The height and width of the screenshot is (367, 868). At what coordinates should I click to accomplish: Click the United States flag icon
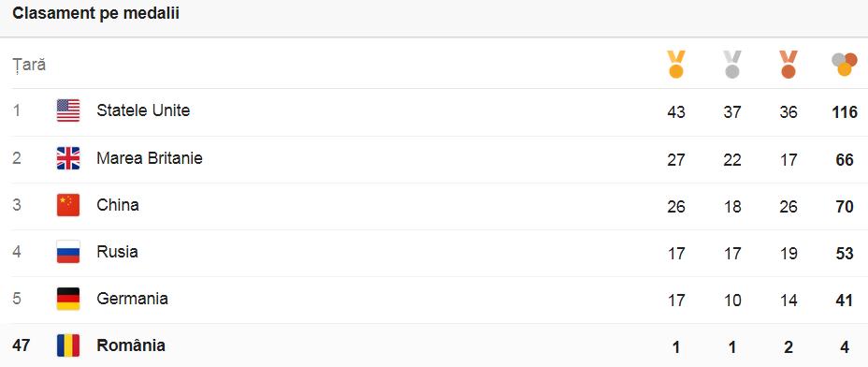click(x=68, y=110)
